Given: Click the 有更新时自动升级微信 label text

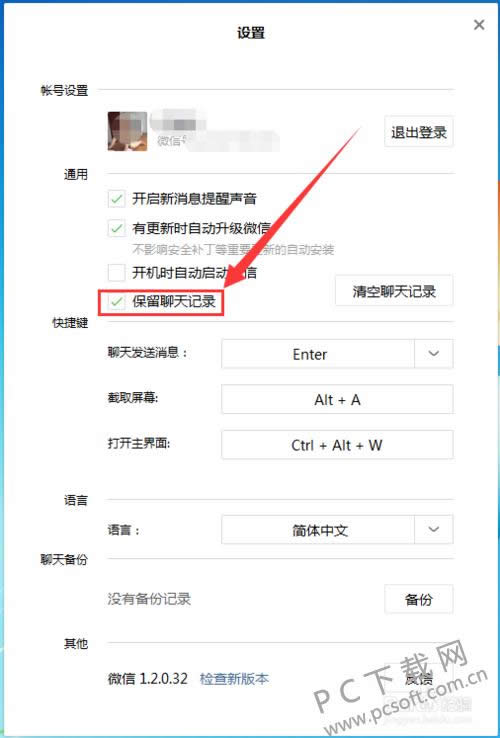Looking at the screenshot, I should pos(201,229).
